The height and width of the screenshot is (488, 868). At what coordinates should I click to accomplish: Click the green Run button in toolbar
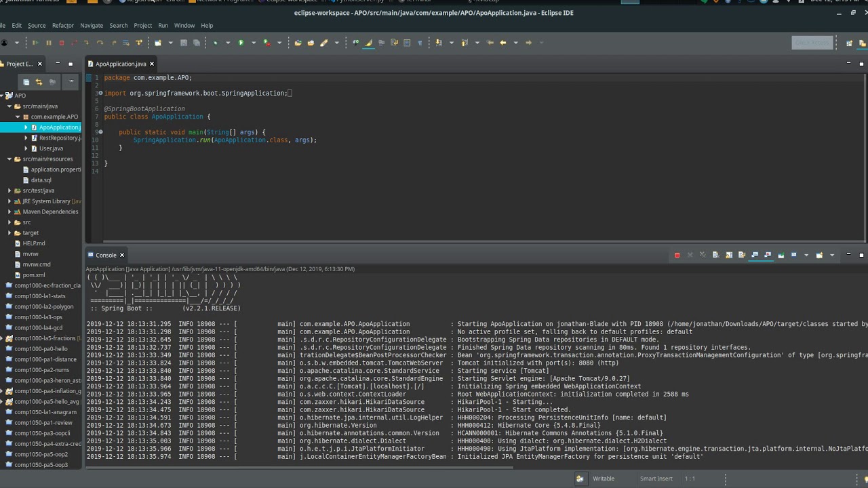coord(241,43)
